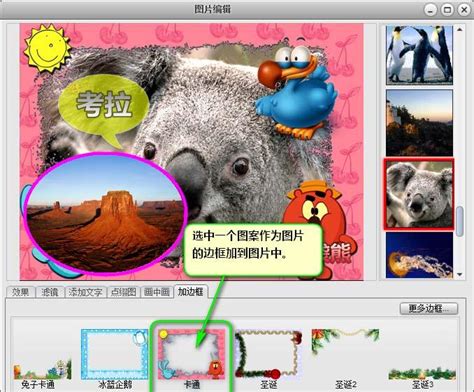
Task: Open the 添加文字 tab
Action: point(85,292)
